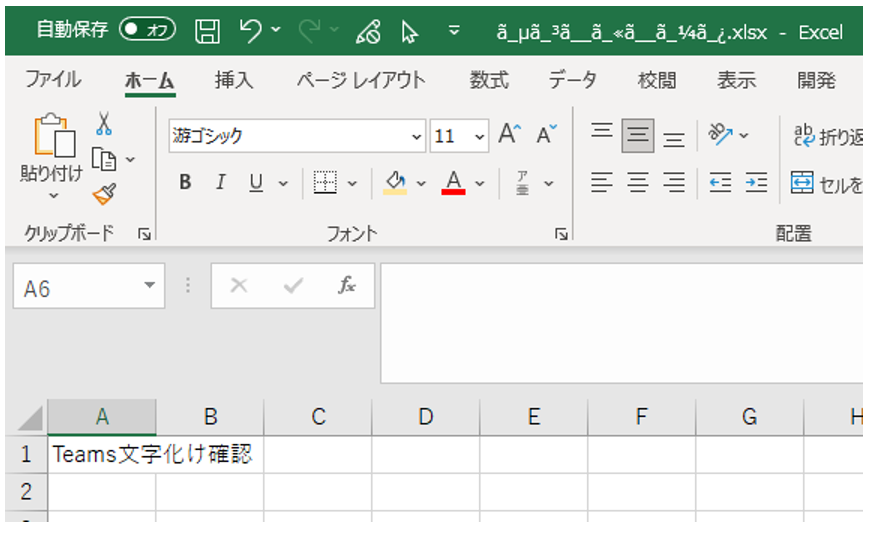
Task: Open the Name Box dropdown arrow
Action: (149, 285)
